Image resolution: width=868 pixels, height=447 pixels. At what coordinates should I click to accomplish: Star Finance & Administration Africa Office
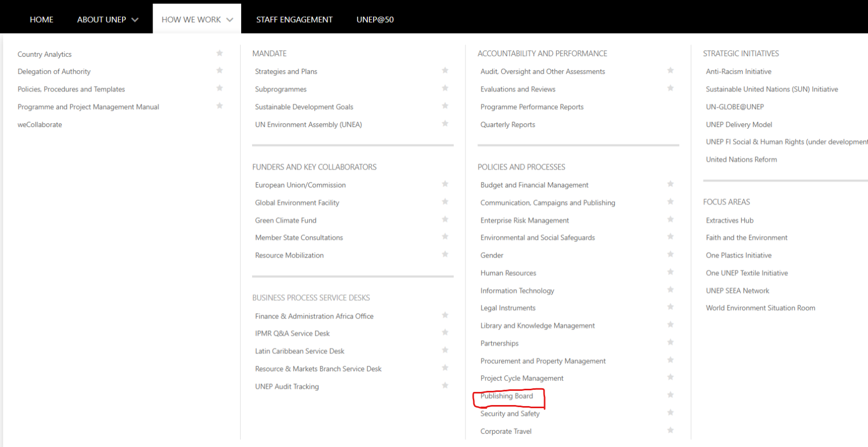(x=445, y=315)
